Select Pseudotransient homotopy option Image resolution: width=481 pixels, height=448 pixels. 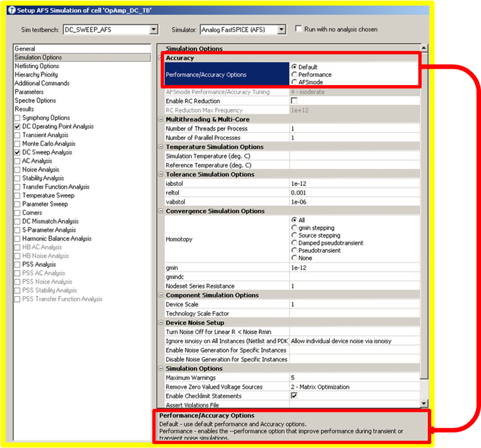pos(294,250)
